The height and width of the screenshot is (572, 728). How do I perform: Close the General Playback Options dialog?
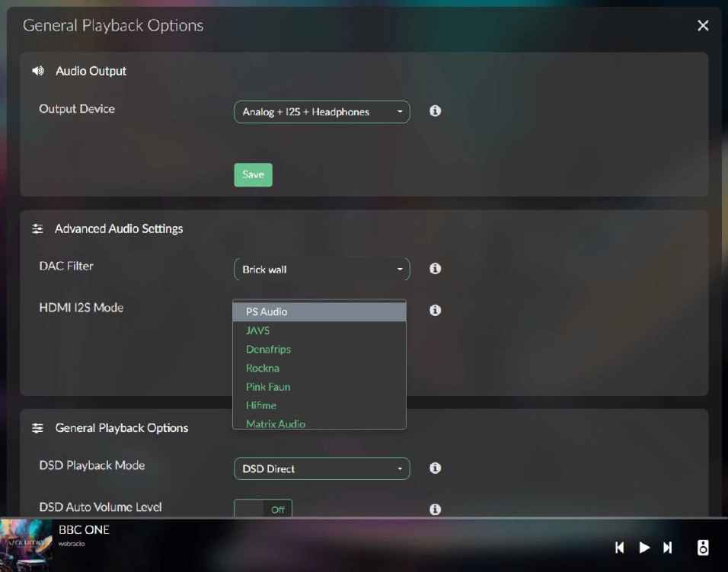click(703, 26)
